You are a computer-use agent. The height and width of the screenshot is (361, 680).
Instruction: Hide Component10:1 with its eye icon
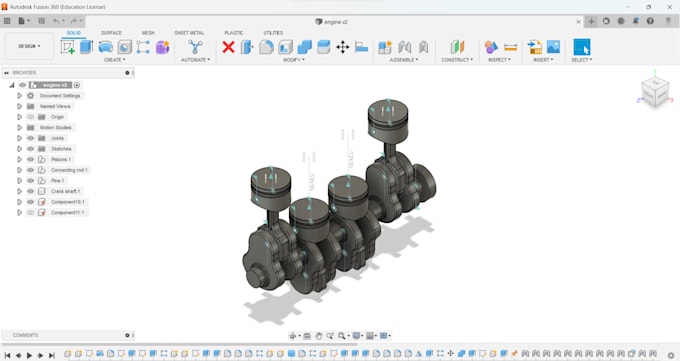(x=30, y=202)
